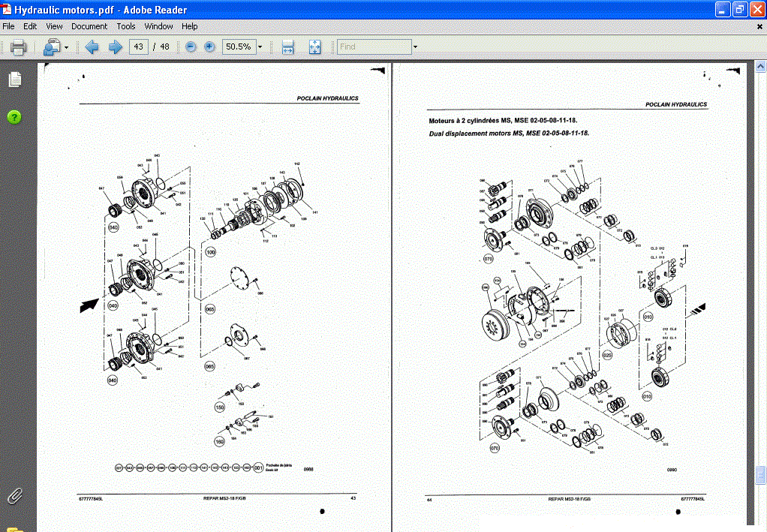Click the Print icon in toolbar
Screen dimensions: 767x532
pyautogui.click(x=18, y=47)
